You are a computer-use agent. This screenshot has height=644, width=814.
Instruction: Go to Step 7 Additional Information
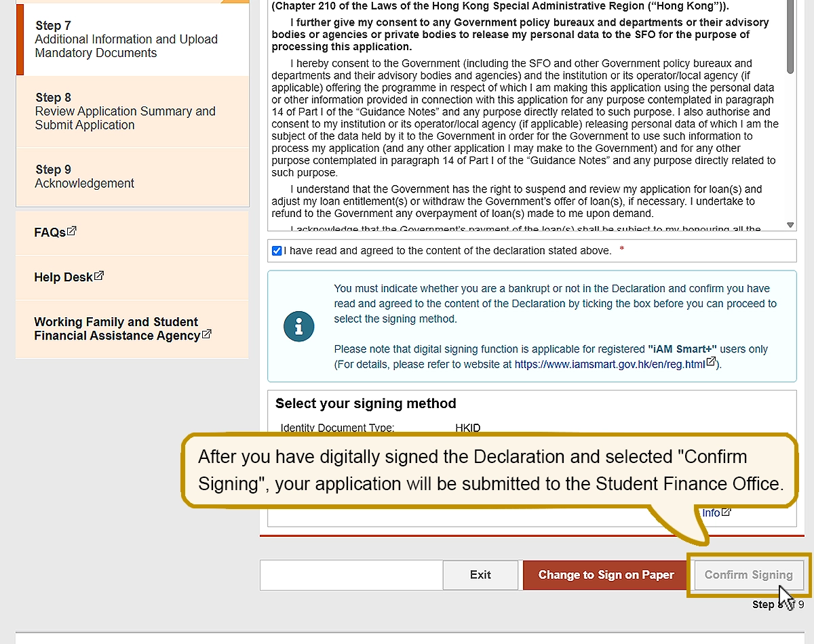point(125,39)
